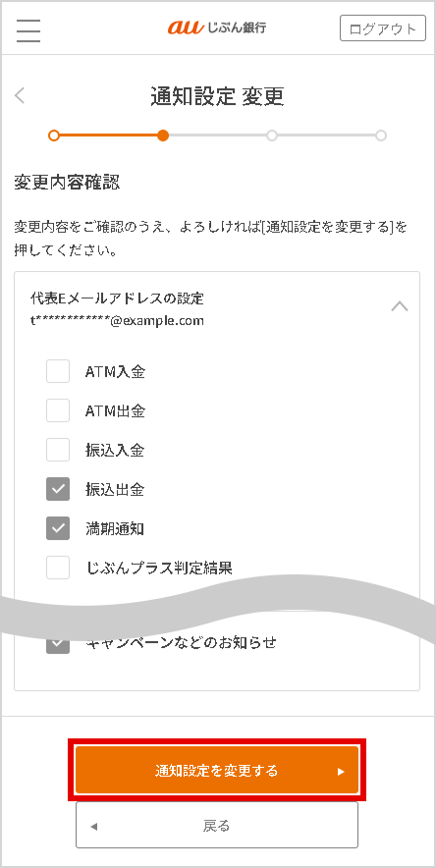Click the orange 通知設定を変更する button

coord(217,770)
